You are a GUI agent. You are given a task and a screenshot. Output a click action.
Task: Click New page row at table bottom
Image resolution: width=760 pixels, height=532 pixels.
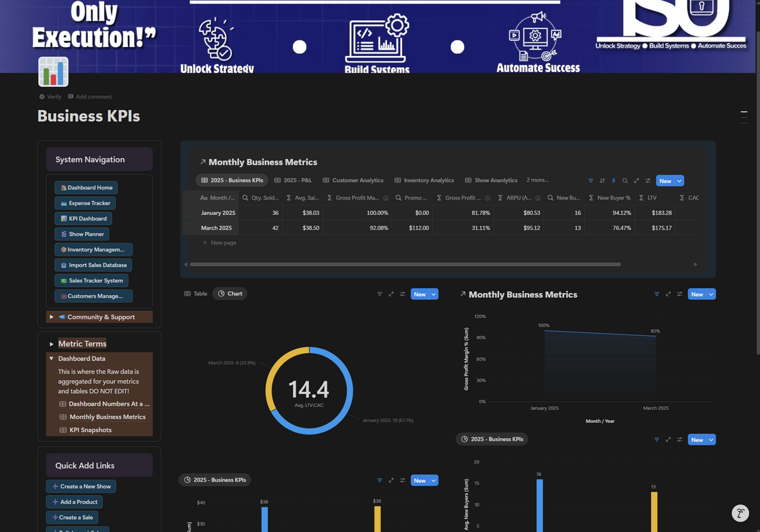coord(219,243)
